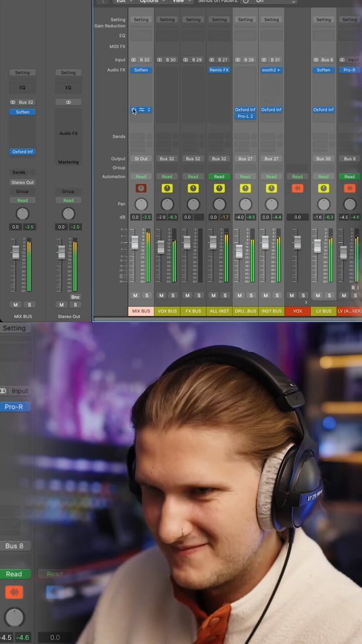This screenshot has width=362, height=644.
Task: Open the Bus 30 output selector on LV BUS
Action: pos(323,159)
